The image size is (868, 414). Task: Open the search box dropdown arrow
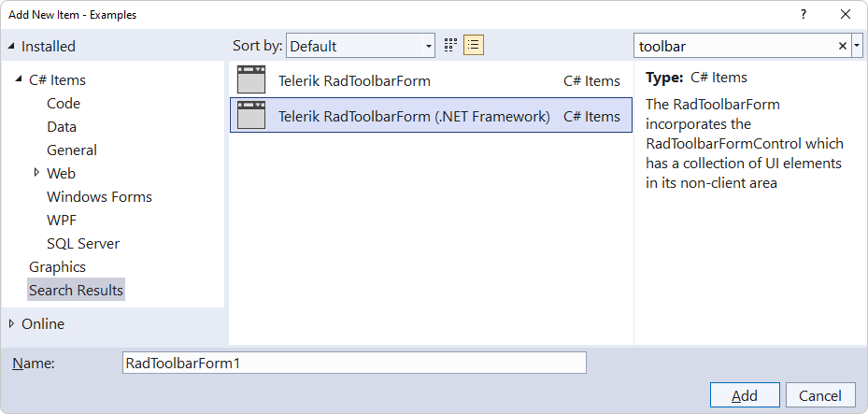pyautogui.click(x=857, y=46)
